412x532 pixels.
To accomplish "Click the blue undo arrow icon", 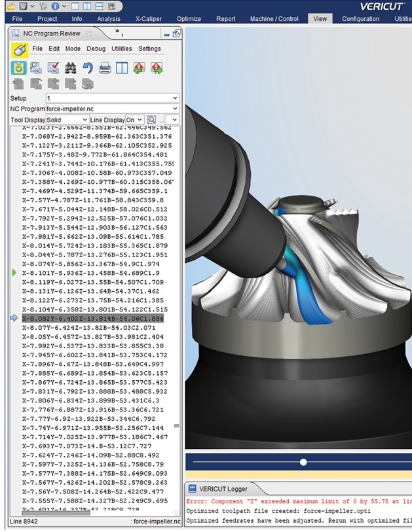I will click(x=88, y=68).
